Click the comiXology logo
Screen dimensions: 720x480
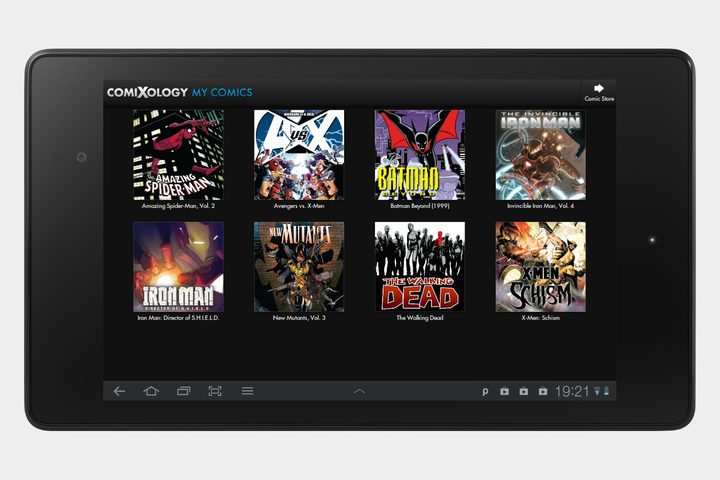(147, 92)
